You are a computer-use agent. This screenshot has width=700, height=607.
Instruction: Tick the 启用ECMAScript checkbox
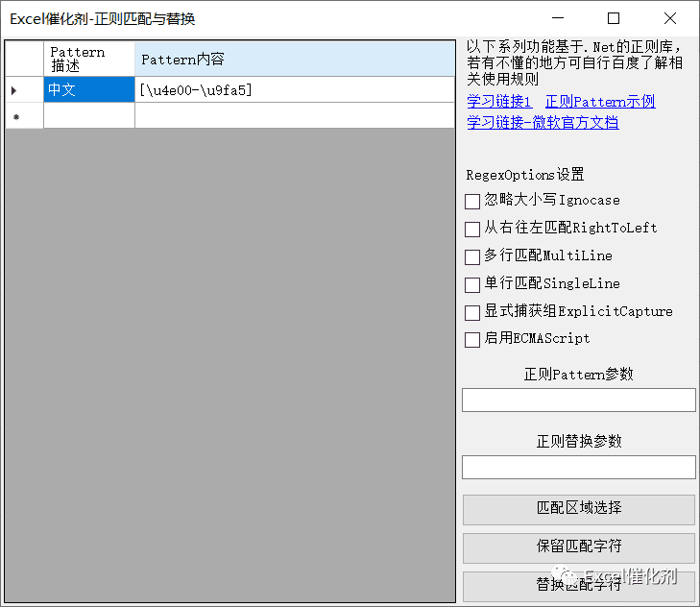click(472, 339)
